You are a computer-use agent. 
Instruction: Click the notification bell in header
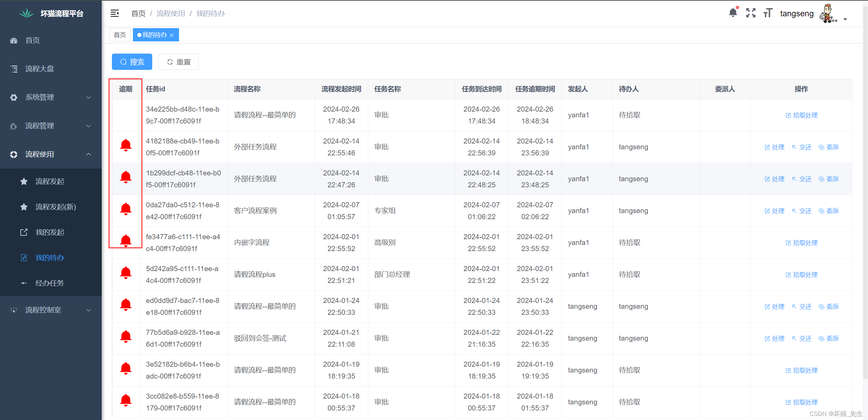click(x=733, y=13)
